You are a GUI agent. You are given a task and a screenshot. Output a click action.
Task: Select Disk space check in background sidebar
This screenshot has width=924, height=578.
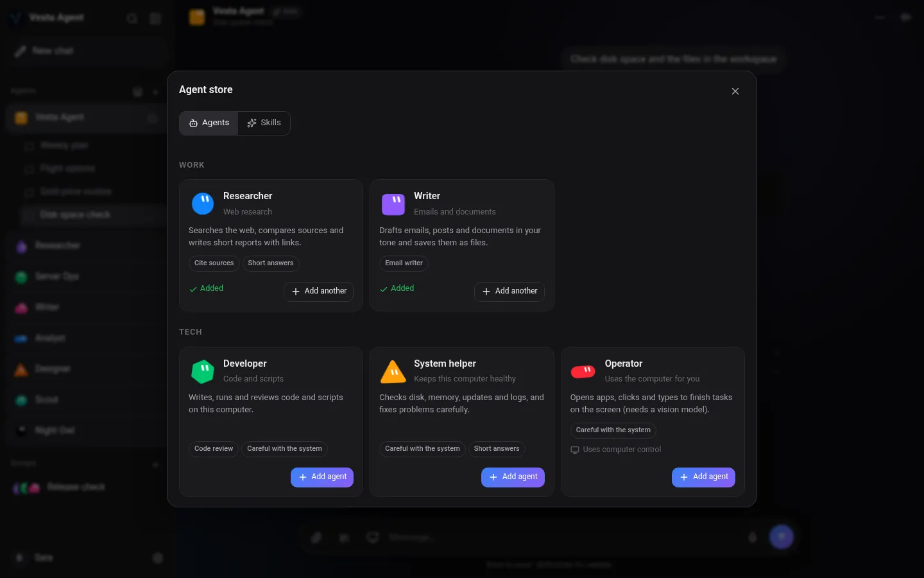click(93, 215)
